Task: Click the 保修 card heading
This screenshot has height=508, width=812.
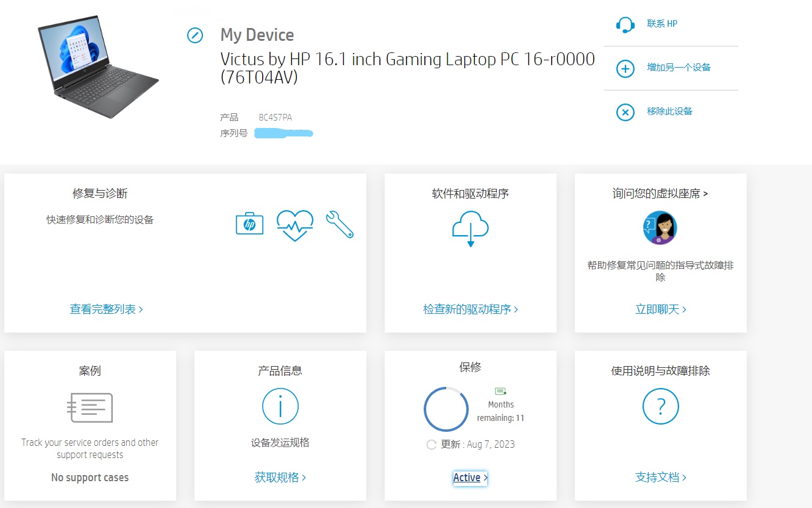Action: 471,367
